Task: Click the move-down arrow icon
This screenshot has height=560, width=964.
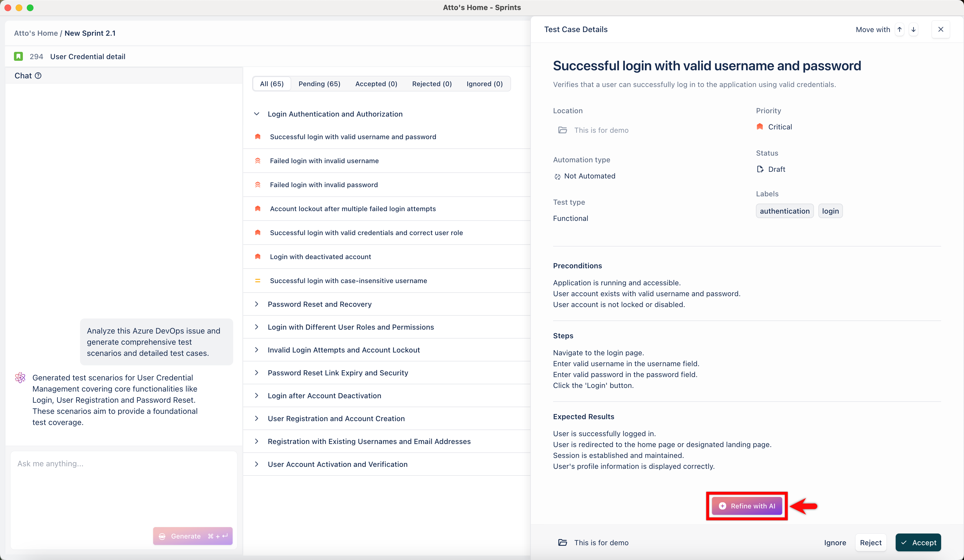Action: pos(914,30)
